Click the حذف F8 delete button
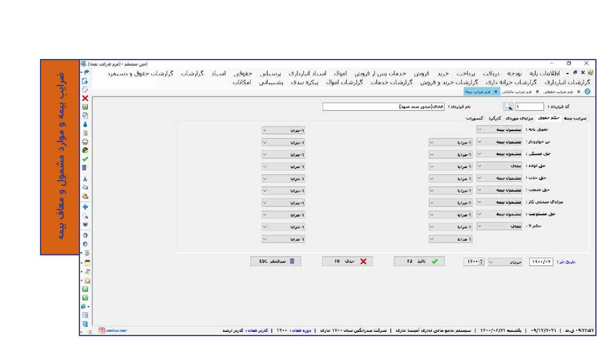Image resolution: width=607 pixels, height=364 pixels. [x=347, y=262]
